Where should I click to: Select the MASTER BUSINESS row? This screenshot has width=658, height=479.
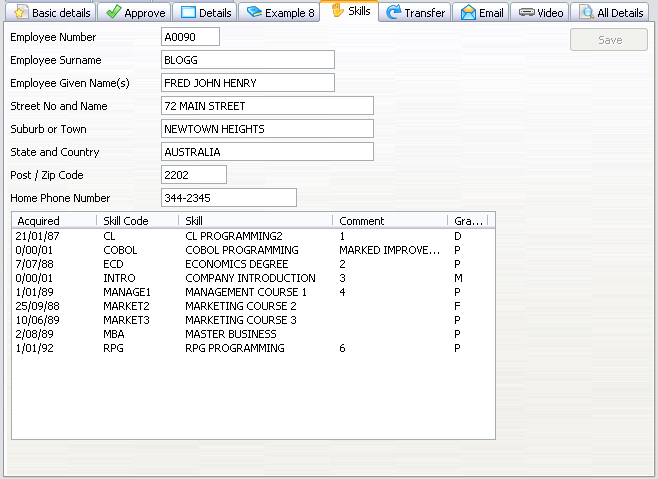tap(253, 334)
